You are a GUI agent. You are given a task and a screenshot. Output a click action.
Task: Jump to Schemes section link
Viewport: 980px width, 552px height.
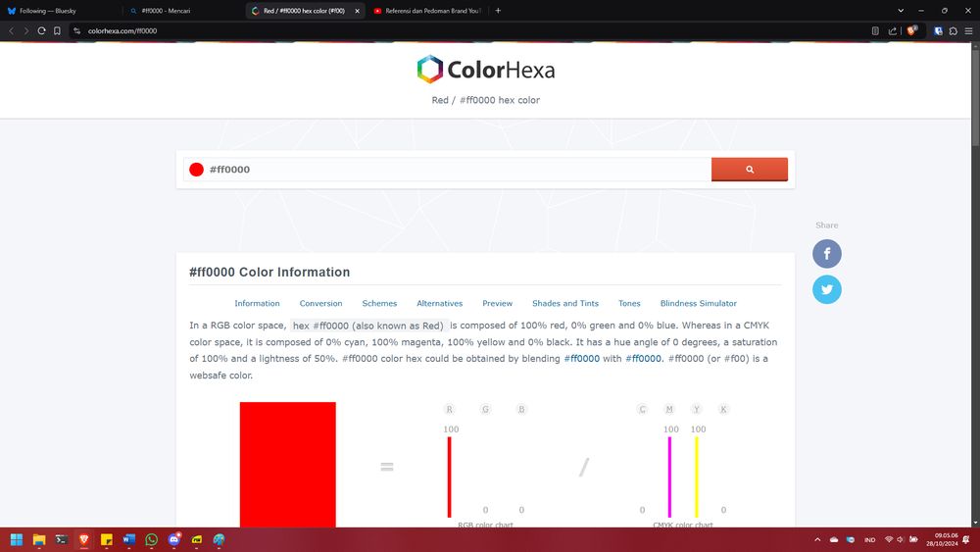[379, 303]
